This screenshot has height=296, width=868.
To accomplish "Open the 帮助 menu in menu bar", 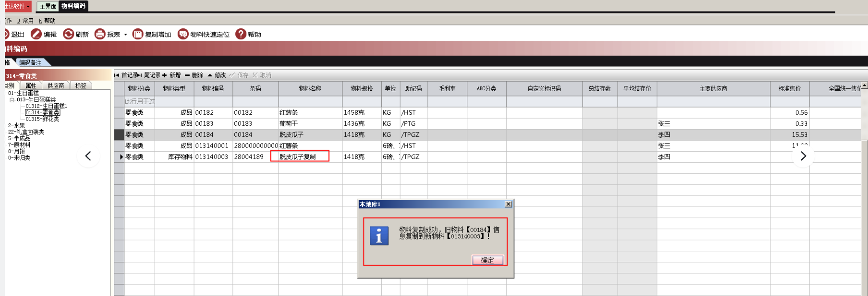I will (x=47, y=21).
